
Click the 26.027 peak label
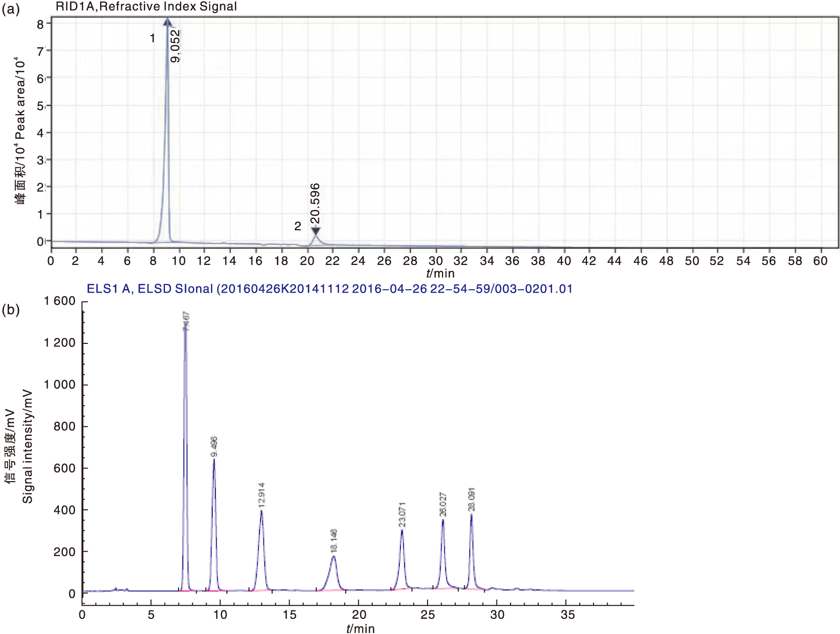click(443, 504)
